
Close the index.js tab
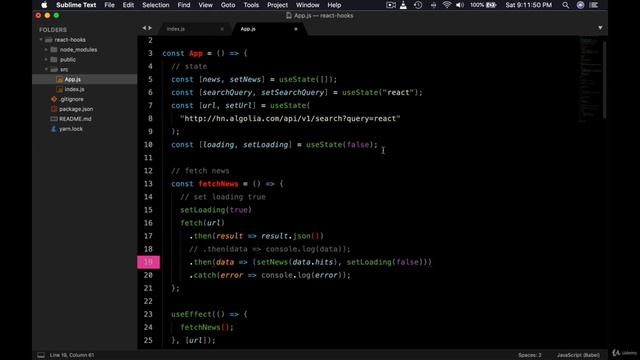click(x=222, y=29)
